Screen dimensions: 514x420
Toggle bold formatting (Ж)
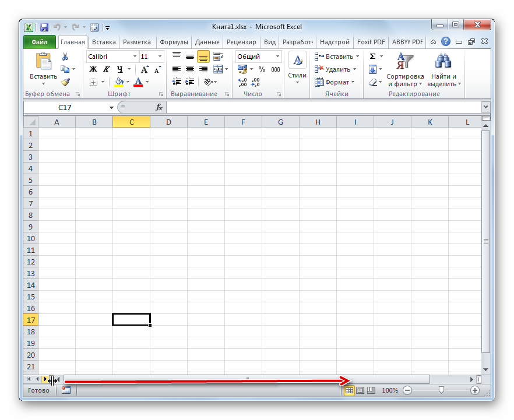pyautogui.click(x=93, y=69)
